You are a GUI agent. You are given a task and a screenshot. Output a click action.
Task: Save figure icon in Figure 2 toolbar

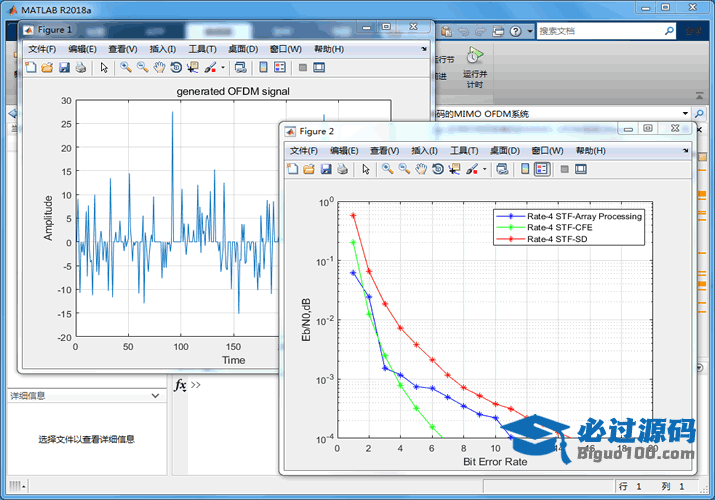326,170
